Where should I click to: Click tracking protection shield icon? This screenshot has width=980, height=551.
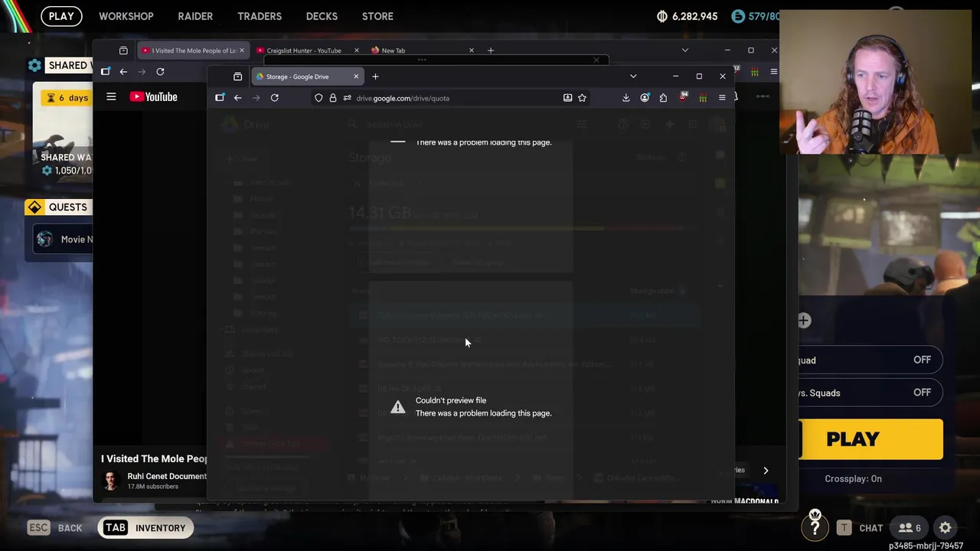[318, 98]
